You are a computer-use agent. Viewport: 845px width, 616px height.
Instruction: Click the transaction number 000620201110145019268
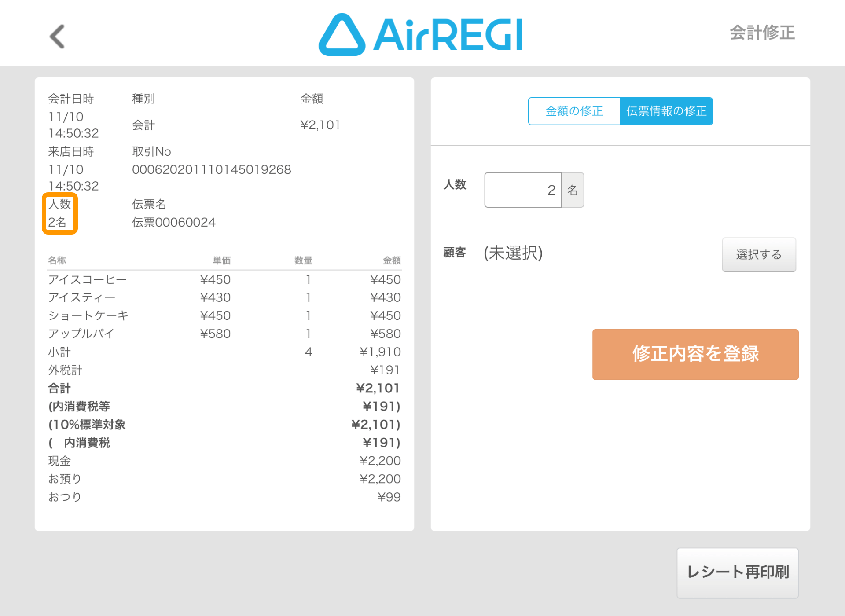pos(212,169)
